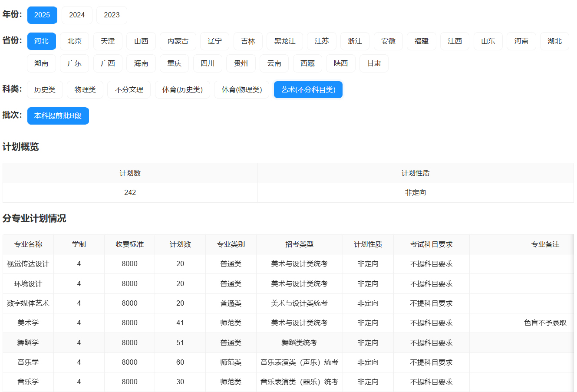Choose 陕西 province
Viewport: 577px width, 392px height.
pyautogui.click(x=341, y=63)
